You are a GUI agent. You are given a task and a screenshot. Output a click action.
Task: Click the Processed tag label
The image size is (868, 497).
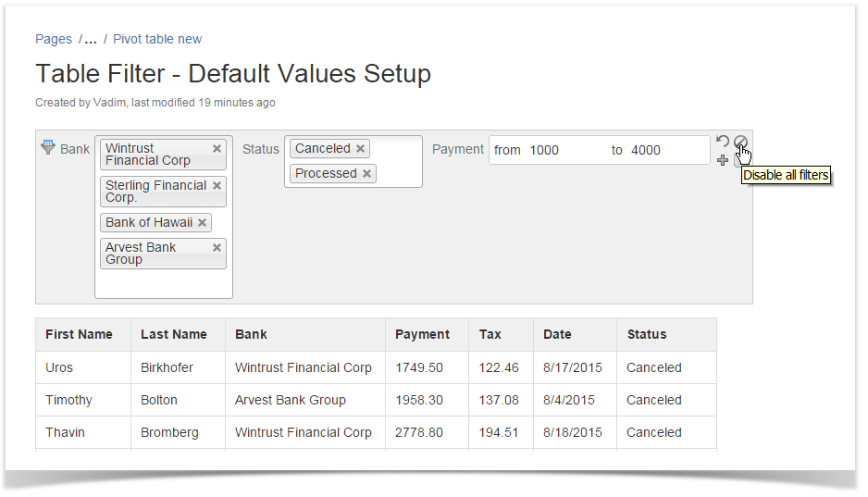[x=326, y=173]
